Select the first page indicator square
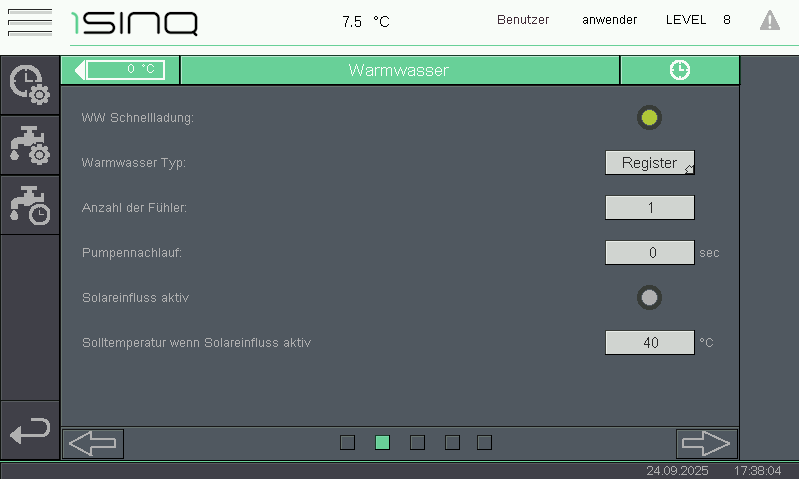Viewport: 799px width, 479px height. (347, 443)
